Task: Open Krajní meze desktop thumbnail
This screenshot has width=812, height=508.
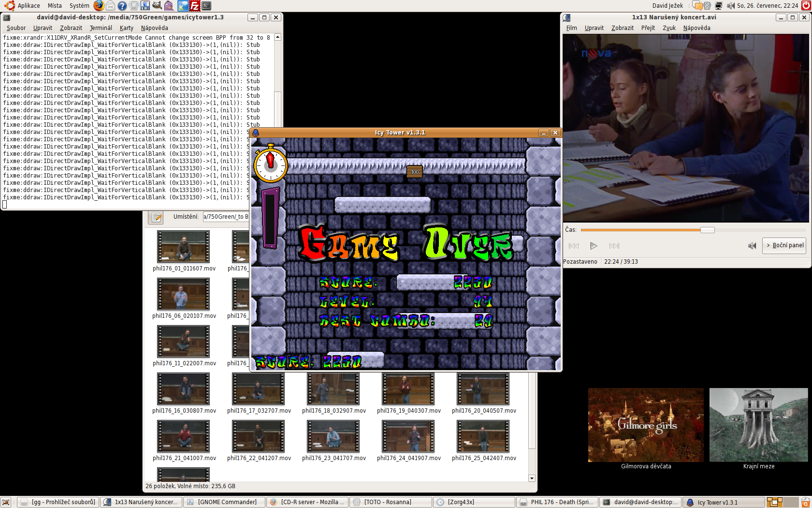Action: pos(758,425)
